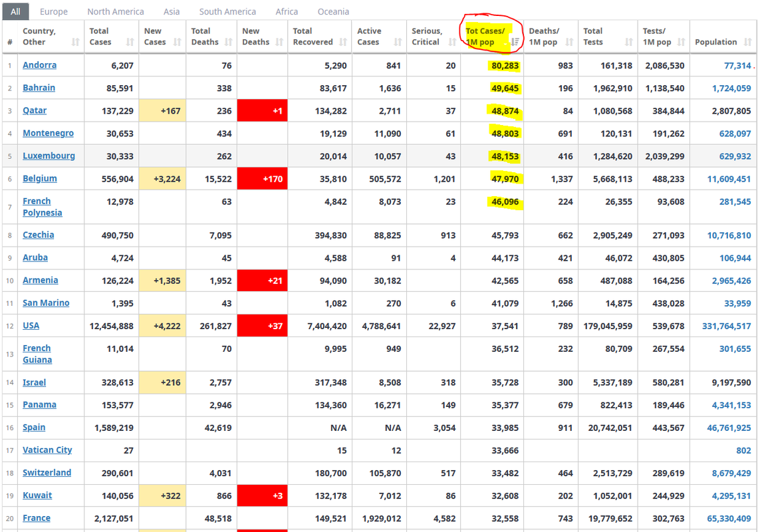Viewport: 760px width, 532px height.
Task: Open the Kuwait country link
Action: pyautogui.click(x=37, y=495)
